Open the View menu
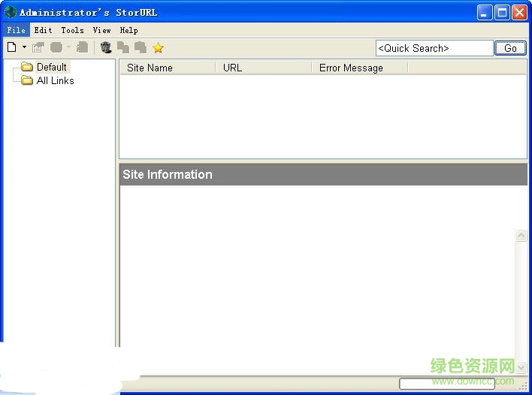The width and height of the screenshot is (532, 395). 101,30
